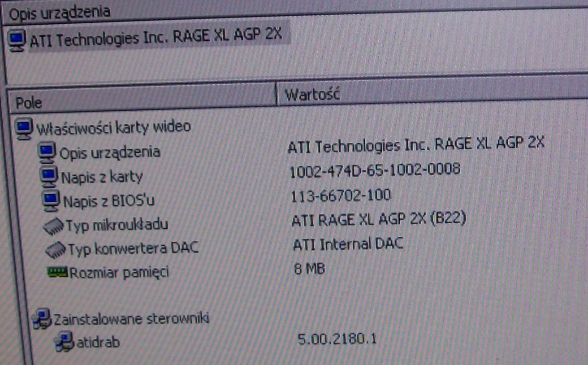Select the atidrab driver label
This screenshot has height=365, width=588.
click(98, 342)
